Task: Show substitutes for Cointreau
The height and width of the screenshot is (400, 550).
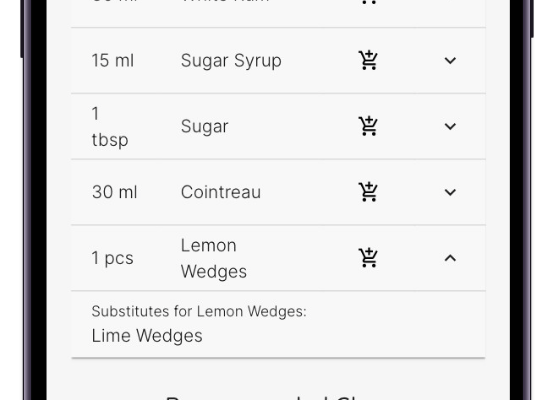Action: click(450, 192)
